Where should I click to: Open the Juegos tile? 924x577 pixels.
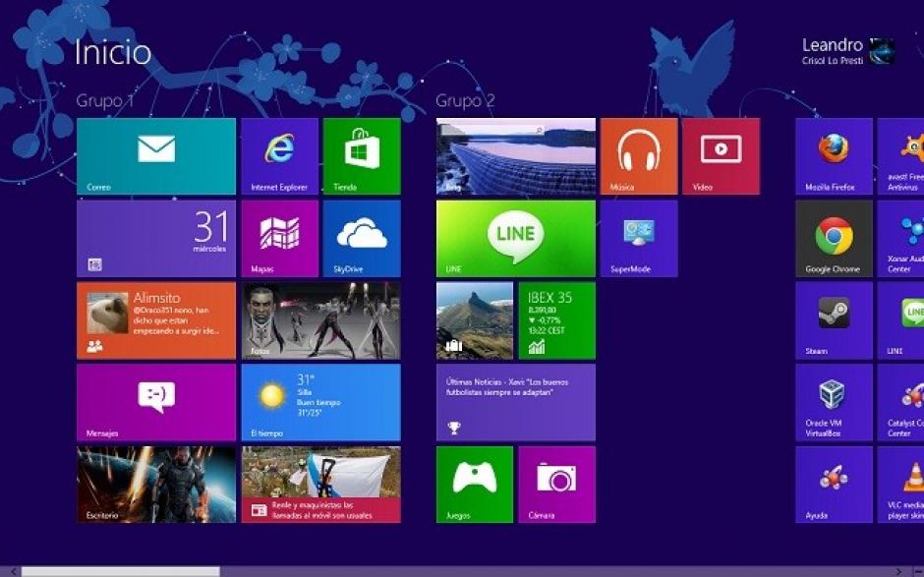475,486
